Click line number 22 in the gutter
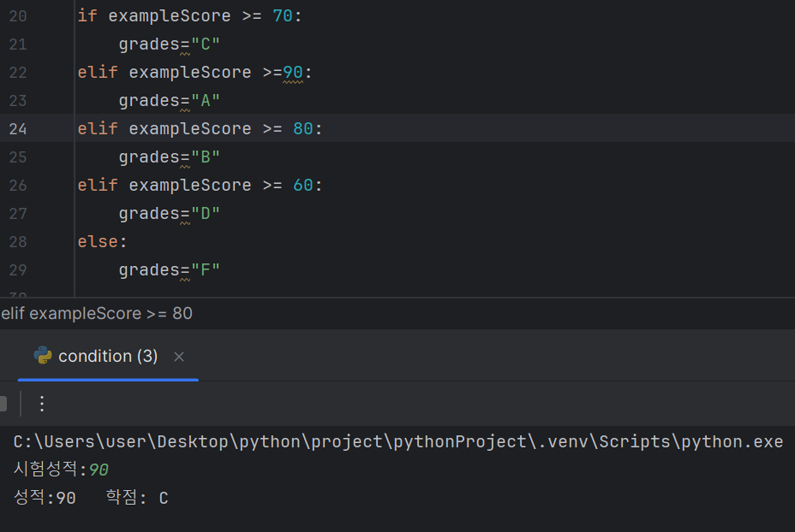Viewport: 795px width, 532px height. pos(18,72)
